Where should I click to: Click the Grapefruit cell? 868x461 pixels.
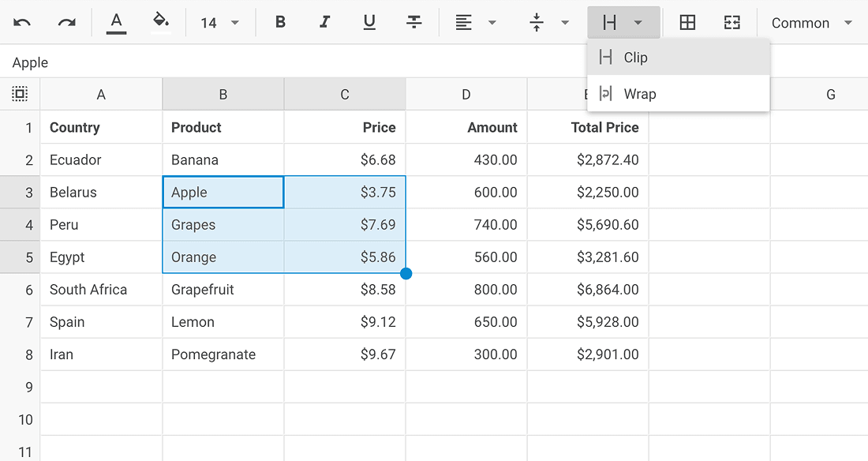click(223, 290)
